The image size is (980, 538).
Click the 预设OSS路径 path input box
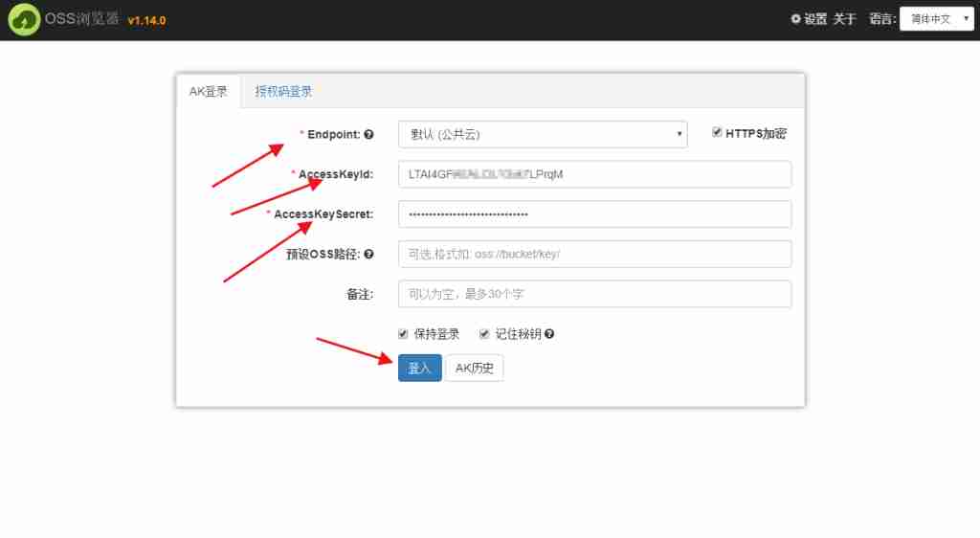point(593,255)
